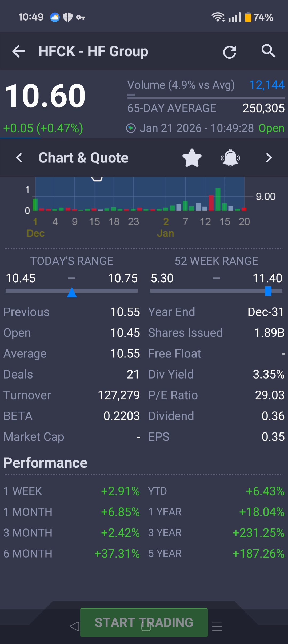
Task: Tap the Android back navigation triangle
Action: point(74,626)
